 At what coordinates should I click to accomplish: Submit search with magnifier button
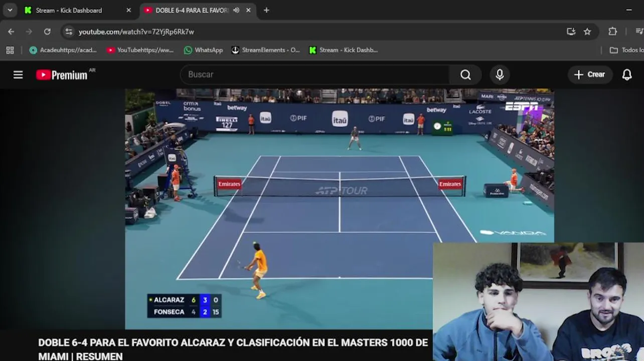pos(465,75)
